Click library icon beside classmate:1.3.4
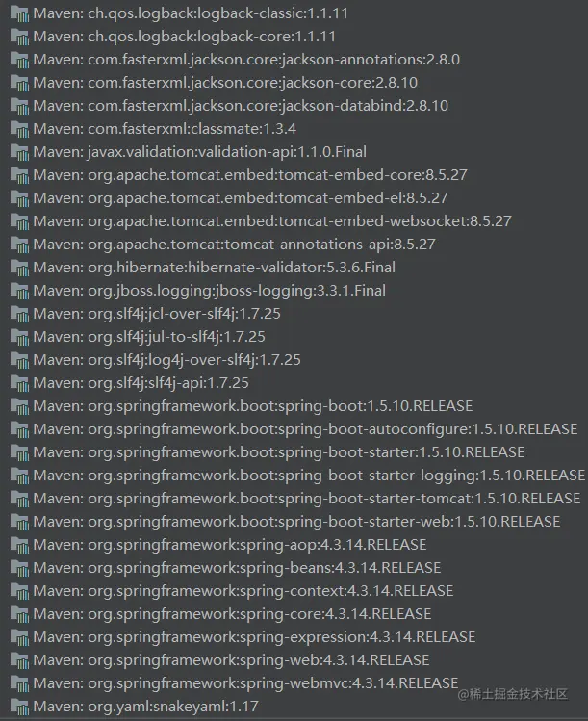The height and width of the screenshot is (721, 588). (19, 129)
